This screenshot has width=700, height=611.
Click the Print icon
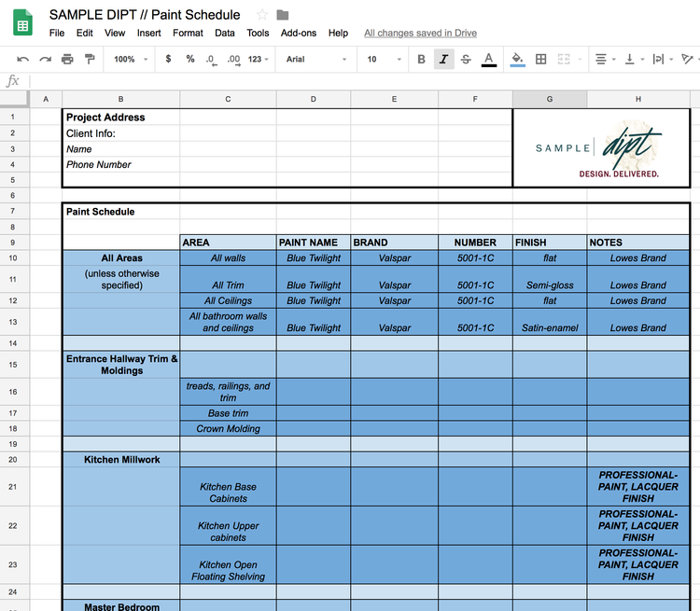click(x=67, y=59)
